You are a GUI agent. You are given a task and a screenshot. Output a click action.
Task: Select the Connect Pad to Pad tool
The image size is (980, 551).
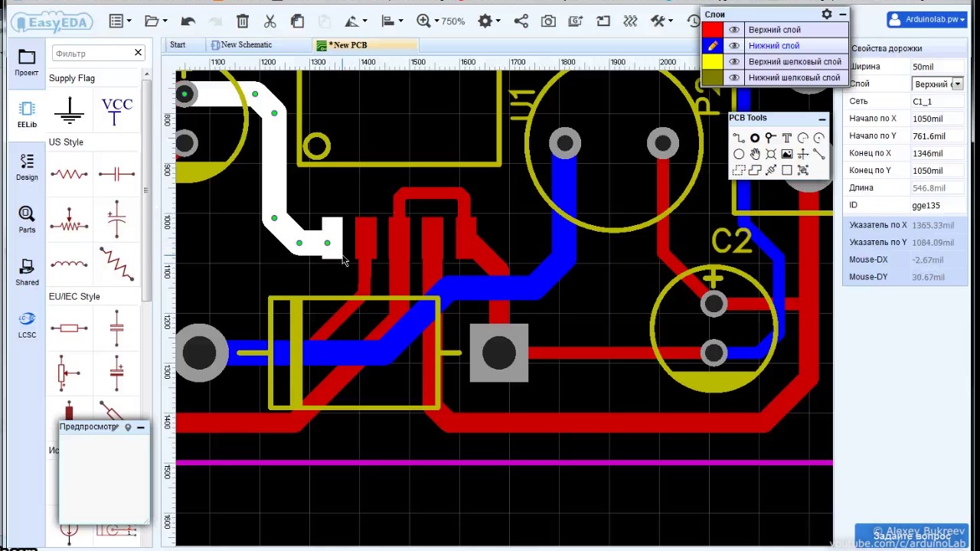coord(818,154)
